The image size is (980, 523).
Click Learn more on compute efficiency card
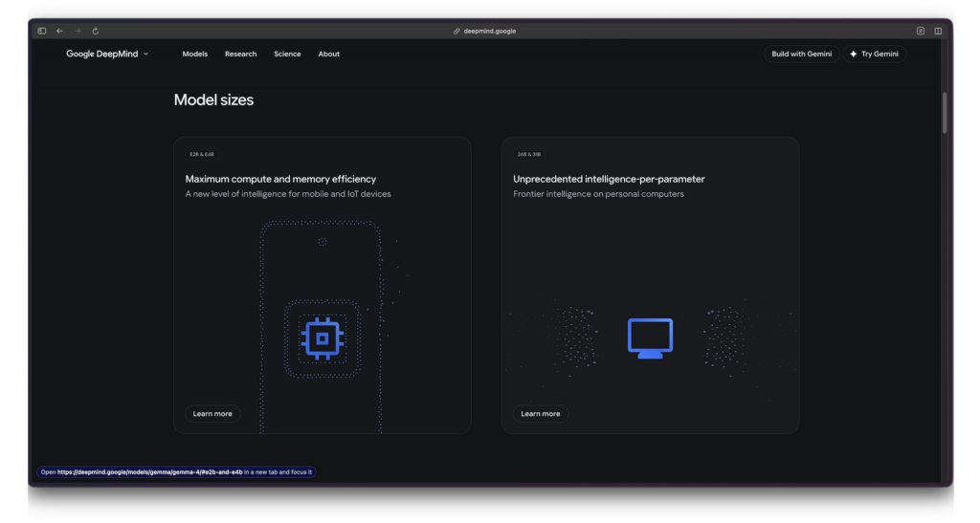click(212, 414)
